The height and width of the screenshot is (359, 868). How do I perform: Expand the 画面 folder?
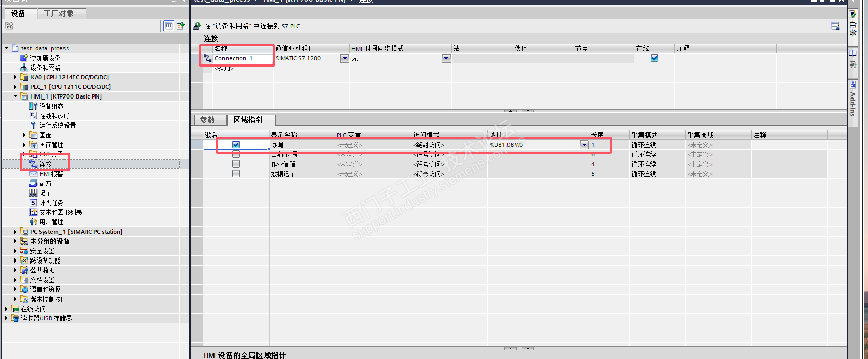tap(24, 135)
